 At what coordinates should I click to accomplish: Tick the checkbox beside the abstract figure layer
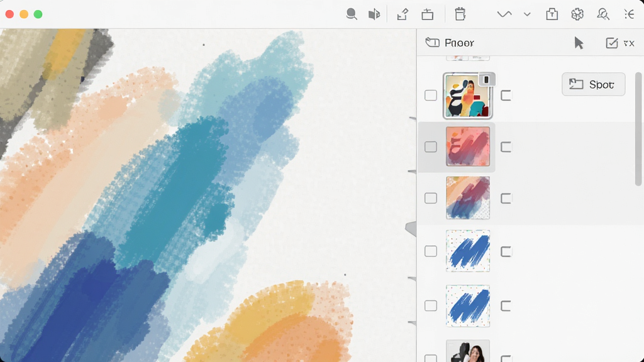[x=430, y=96]
